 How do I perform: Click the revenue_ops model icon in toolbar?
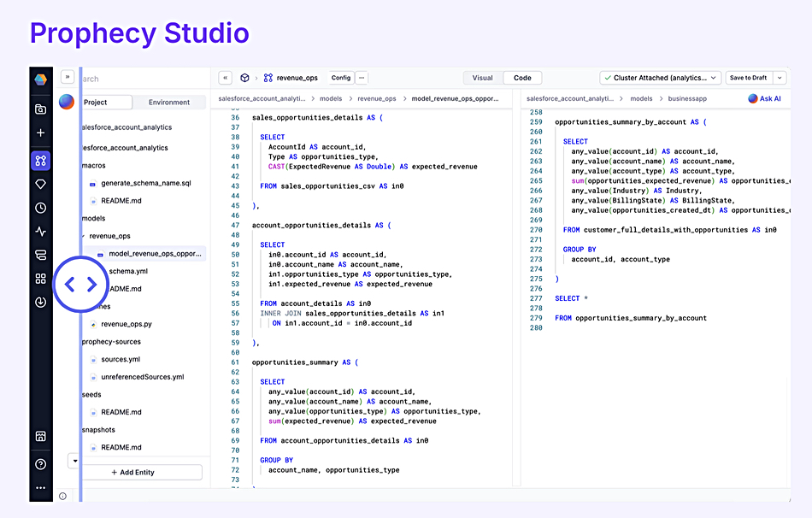(268, 78)
